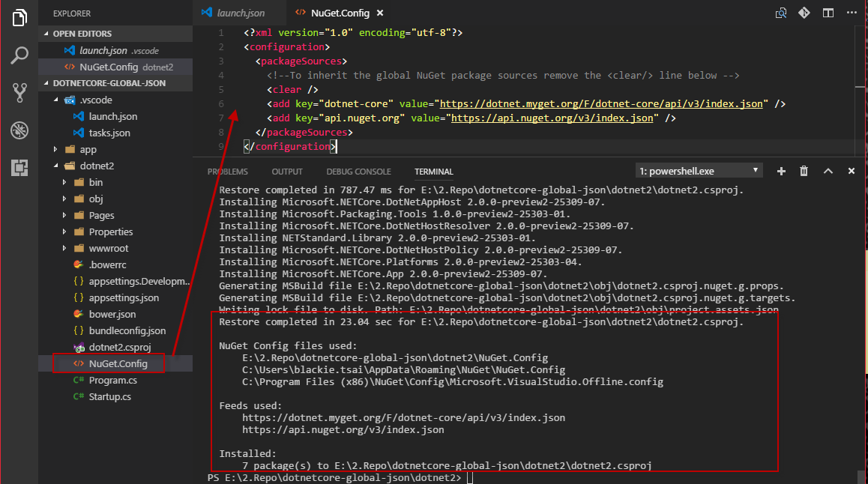Screen dimensions: 868x484
Task: Open the Source Control view icon
Action: point(19,93)
